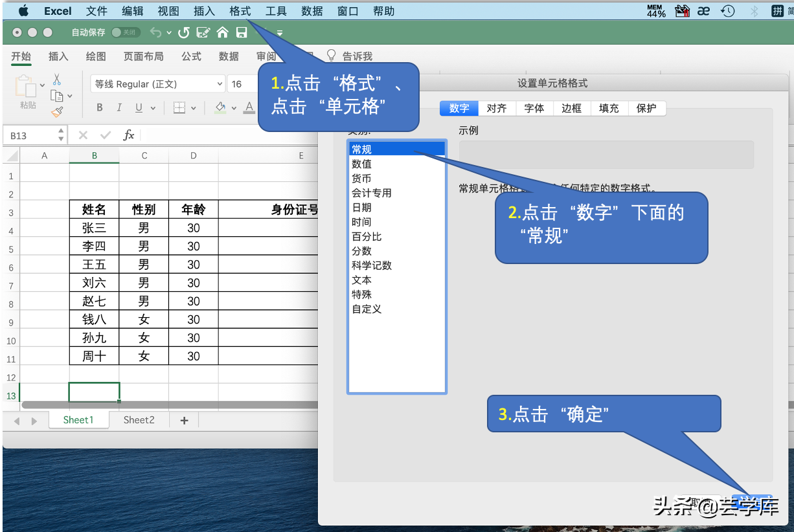Image resolution: width=794 pixels, height=532 pixels.
Task: Select the 字体 tab in the dialog
Action: coord(534,109)
